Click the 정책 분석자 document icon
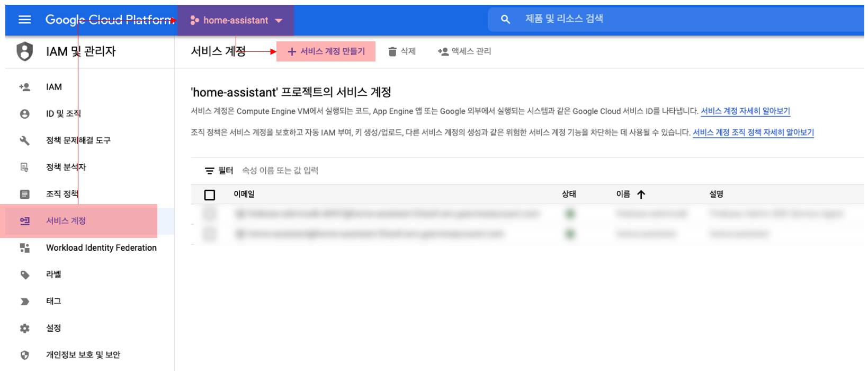 tap(24, 167)
